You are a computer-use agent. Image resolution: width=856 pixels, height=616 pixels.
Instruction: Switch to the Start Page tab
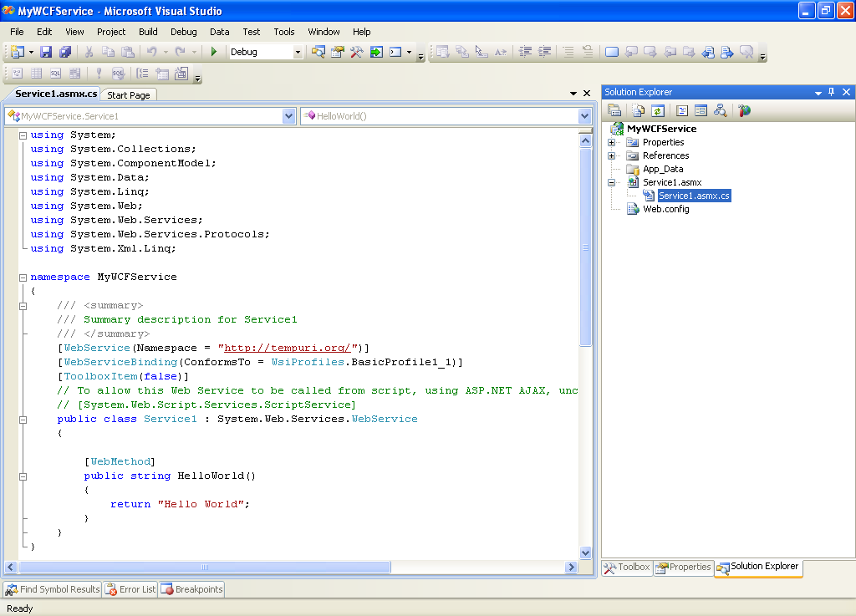pyautogui.click(x=129, y=95)
